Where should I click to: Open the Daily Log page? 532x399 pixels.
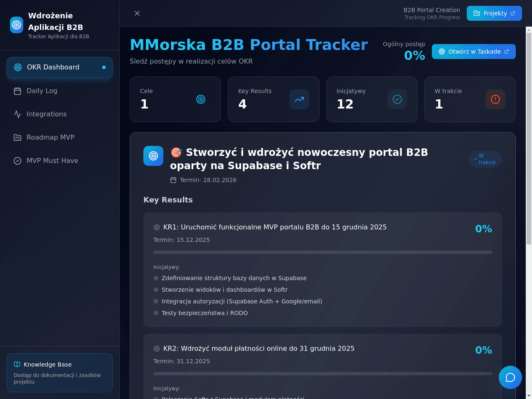(59, 91)
